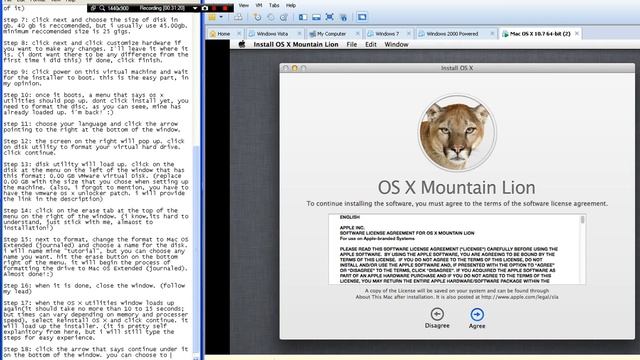Click the "OS X Mountain Lion" heading
This screenshot has height=360, width=640.
[x=456, y=188]
